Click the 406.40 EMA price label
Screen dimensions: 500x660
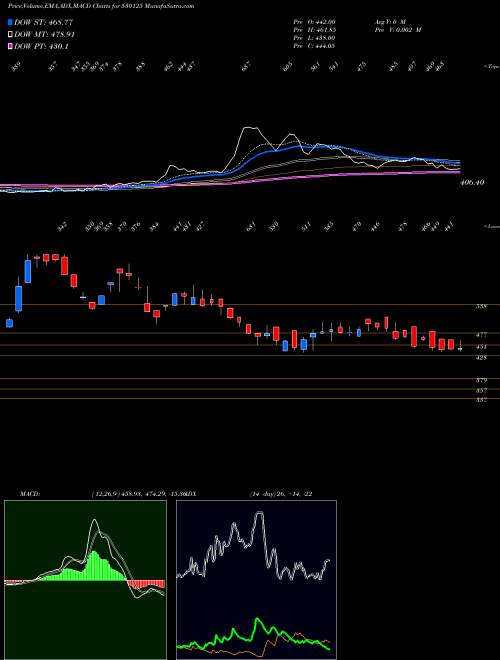pos(473,183)
